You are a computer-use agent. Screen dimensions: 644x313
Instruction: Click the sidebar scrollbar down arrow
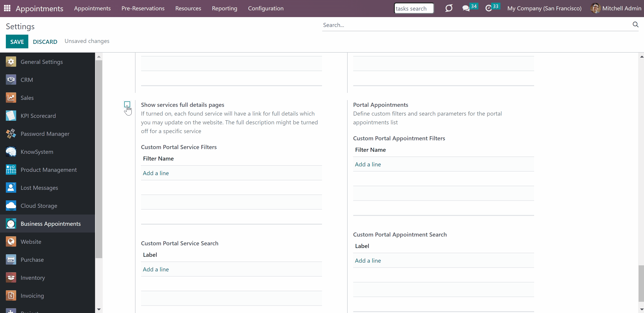(99, 309)
